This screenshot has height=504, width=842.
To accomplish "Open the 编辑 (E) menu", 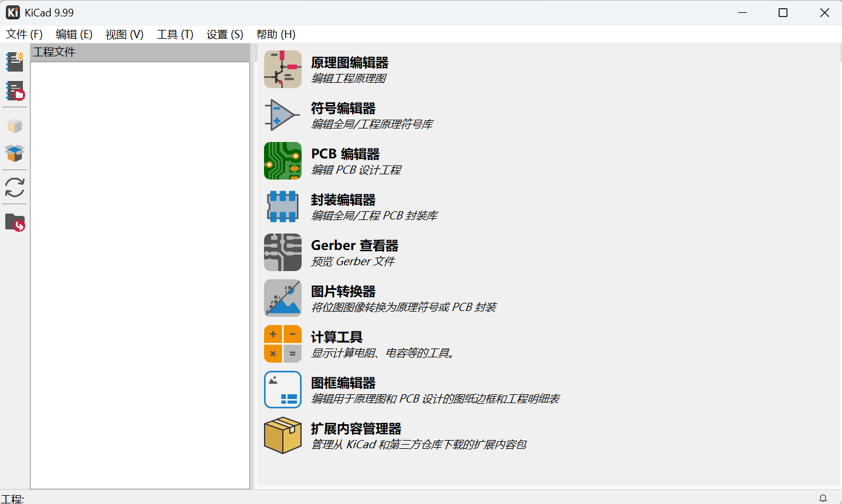I will click(x=74, y=35).
